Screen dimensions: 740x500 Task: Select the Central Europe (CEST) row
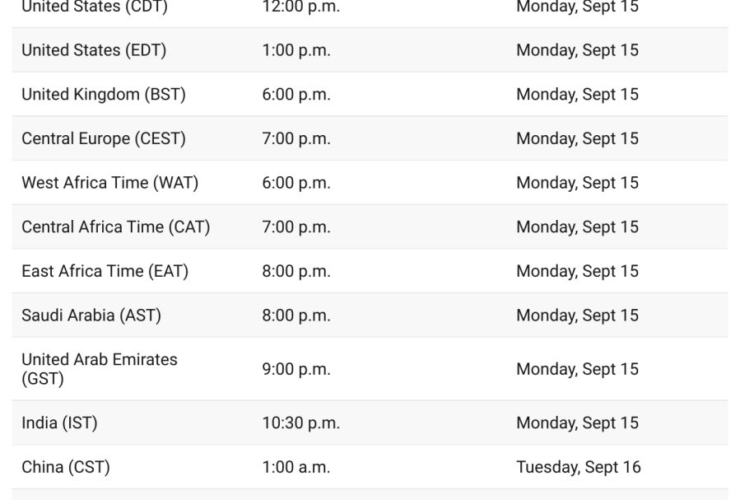(x=104, y=139)
